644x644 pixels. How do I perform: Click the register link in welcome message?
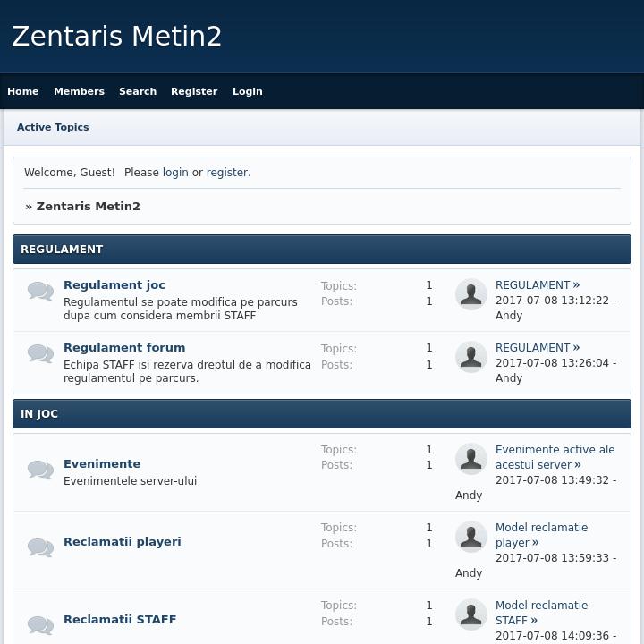click(x=227, y=173)
